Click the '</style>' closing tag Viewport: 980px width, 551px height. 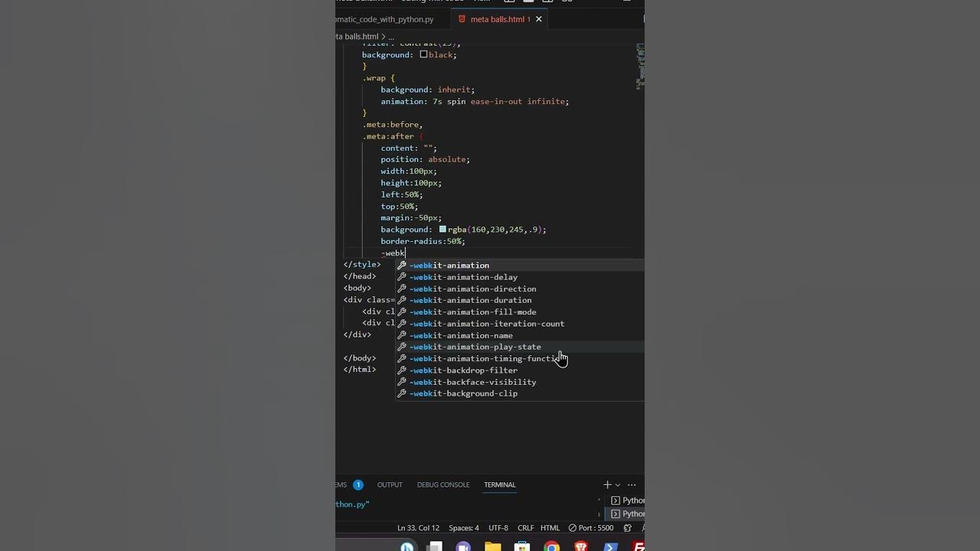tap(362, 265)
